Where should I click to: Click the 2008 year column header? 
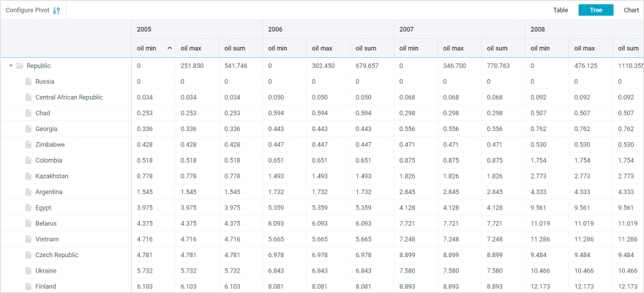tap(538, 29)
